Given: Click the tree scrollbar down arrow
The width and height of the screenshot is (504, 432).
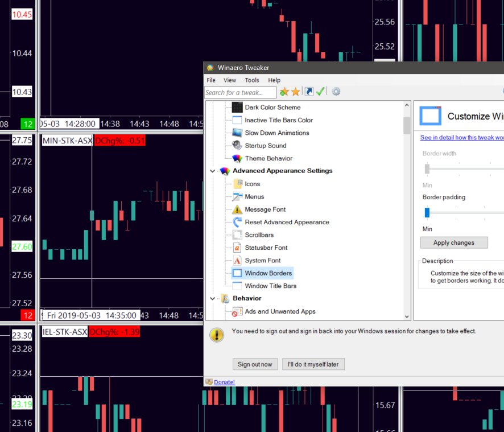Looking at the screenshot, I should coord(407,316).
